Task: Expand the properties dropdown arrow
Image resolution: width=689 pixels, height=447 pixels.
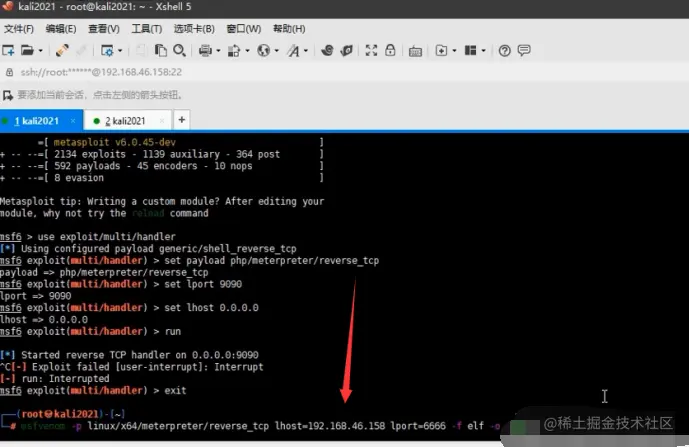Action: pos(120,51)
